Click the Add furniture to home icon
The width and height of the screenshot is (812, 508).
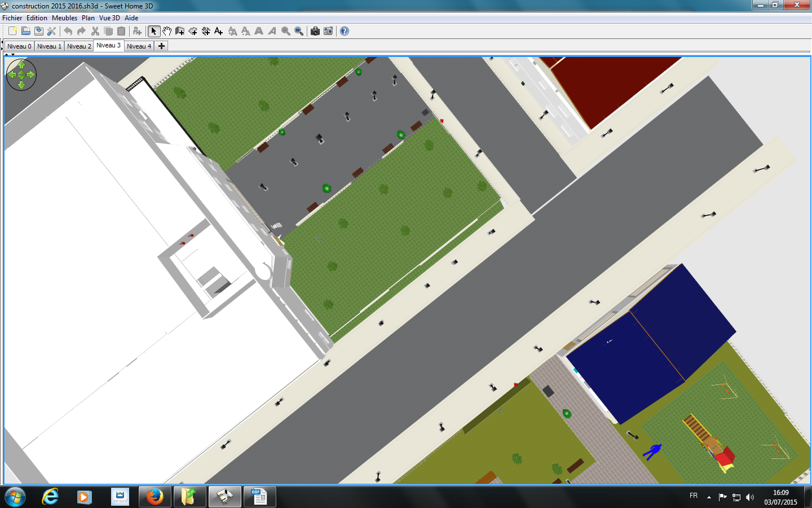click(137, 31)
